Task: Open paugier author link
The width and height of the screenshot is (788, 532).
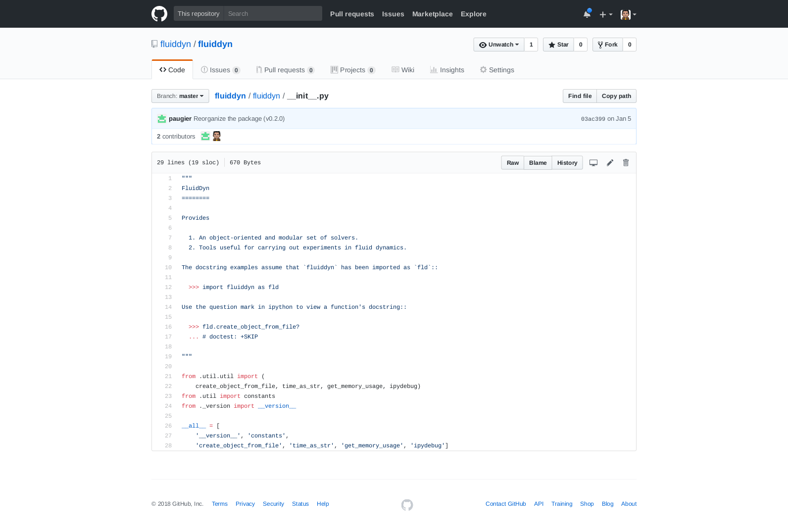Action: [180, 119]
